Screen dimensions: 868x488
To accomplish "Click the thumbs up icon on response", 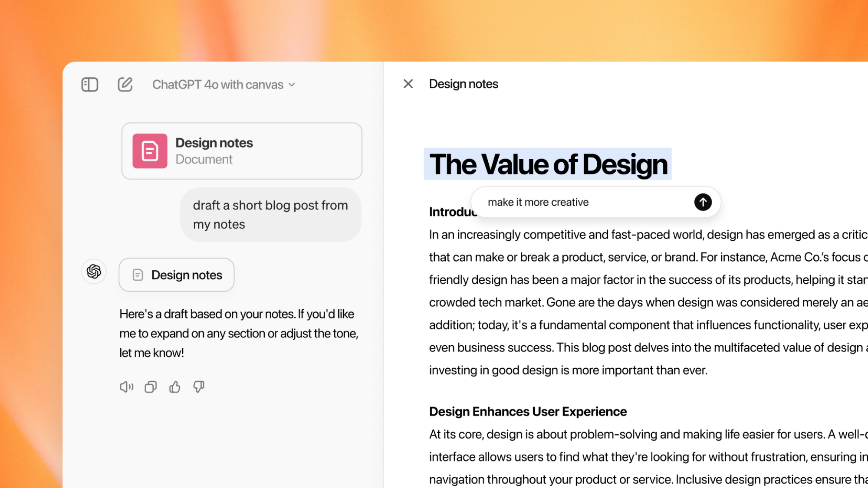I will coord(174,387).
